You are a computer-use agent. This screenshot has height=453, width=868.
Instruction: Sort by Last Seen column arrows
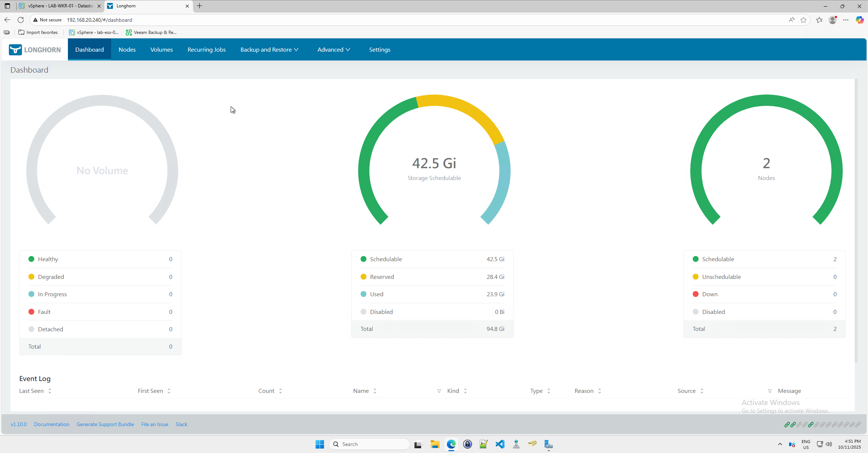click(x=50, y=391)
